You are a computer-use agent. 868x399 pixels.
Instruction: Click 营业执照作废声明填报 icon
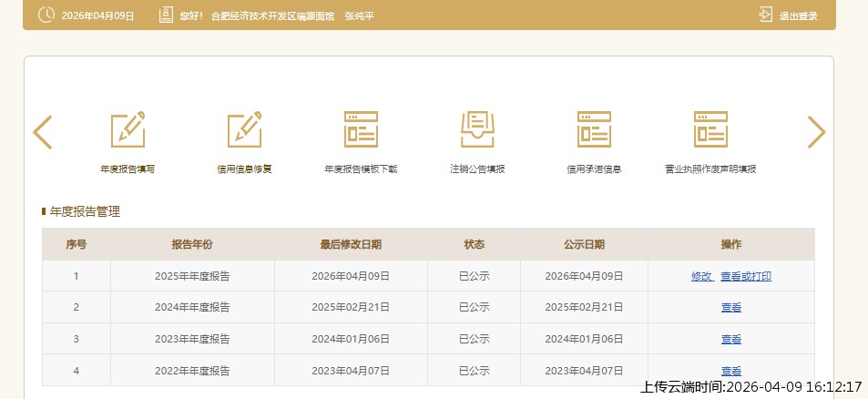coord(710,130)
